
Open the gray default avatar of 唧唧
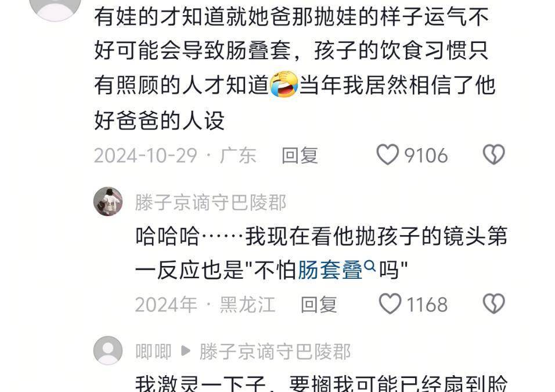tap(108, 351)
